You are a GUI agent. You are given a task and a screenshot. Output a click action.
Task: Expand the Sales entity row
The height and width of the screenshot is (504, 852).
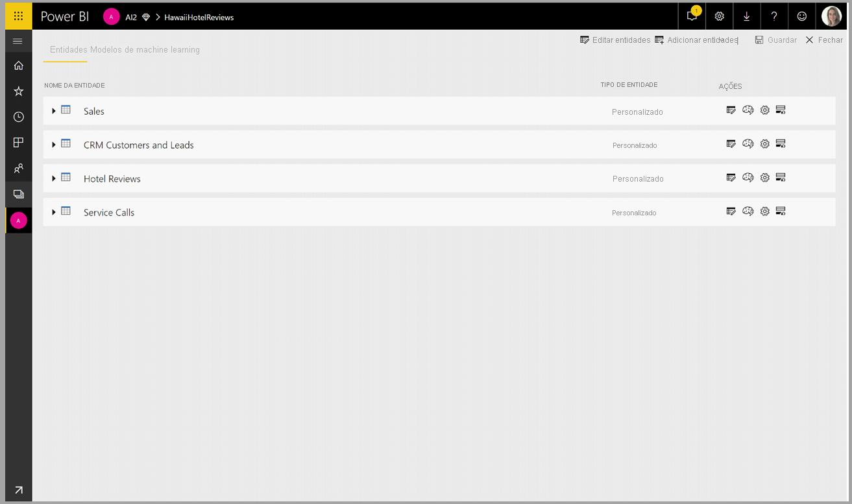pos(54,112)
